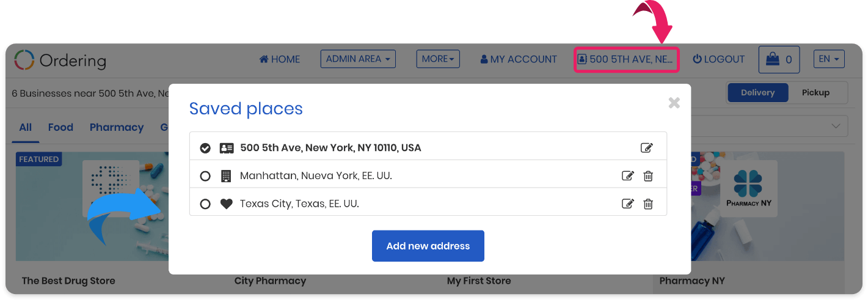Switch to the Pharmacy category tab

pyautogui.click(x=117, y=127)
